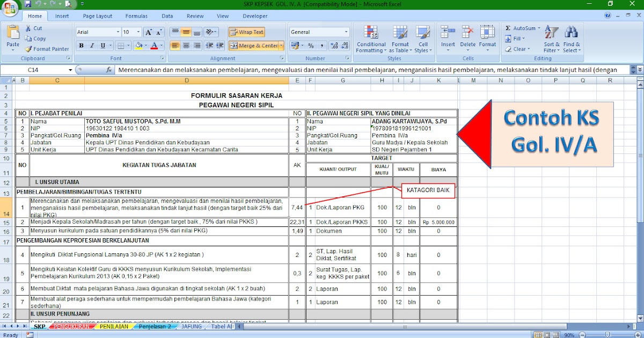Expand the formula bar
Image resolution: width=644 pixels, height=338 pixels.
[x=639, y=70]
